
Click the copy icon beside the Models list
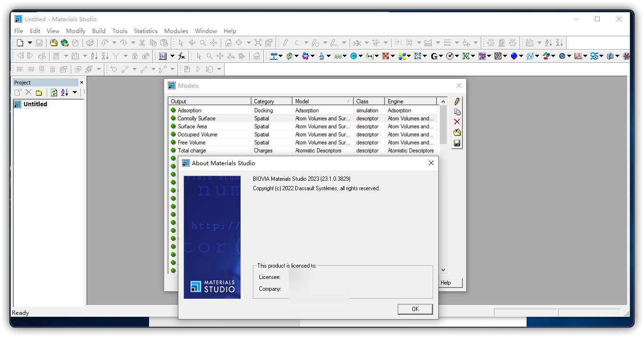pyautogui.click(x=457, y=111)
